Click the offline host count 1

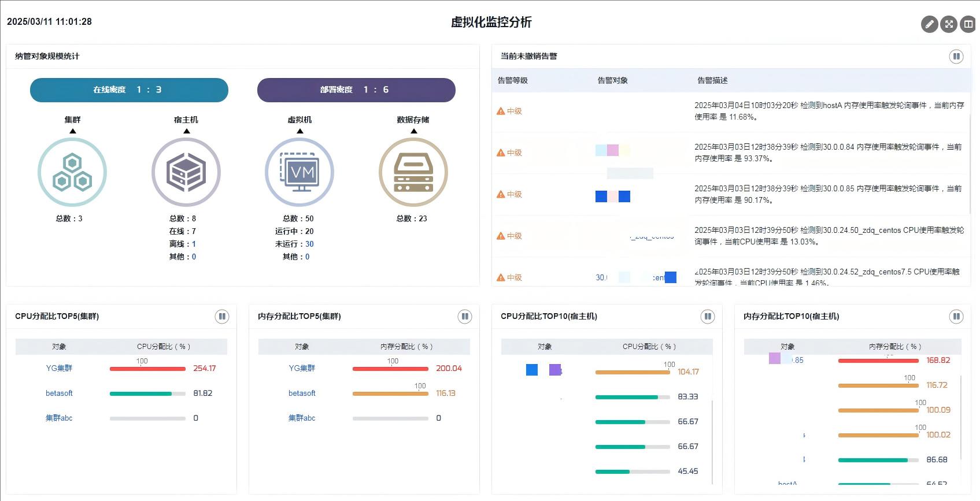click(x=194, y=244)
